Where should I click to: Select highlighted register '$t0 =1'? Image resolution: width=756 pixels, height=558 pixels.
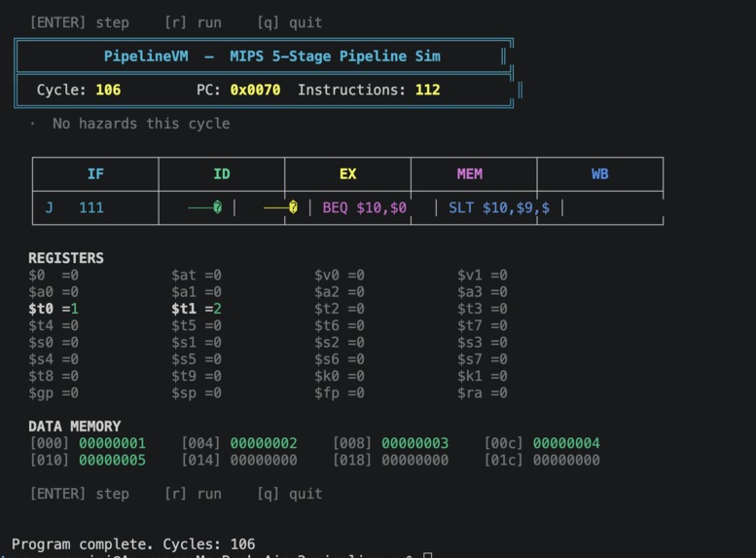click(x=54, y=309)
